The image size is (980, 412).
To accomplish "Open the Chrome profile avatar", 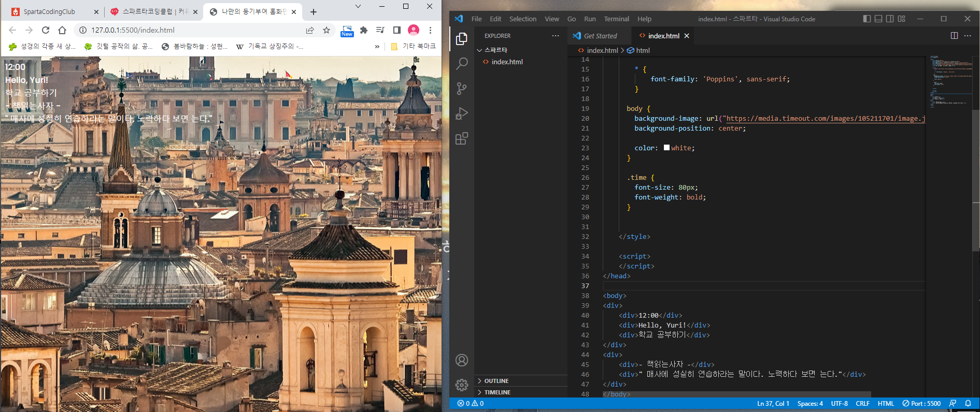I will (x=414, y=30).
